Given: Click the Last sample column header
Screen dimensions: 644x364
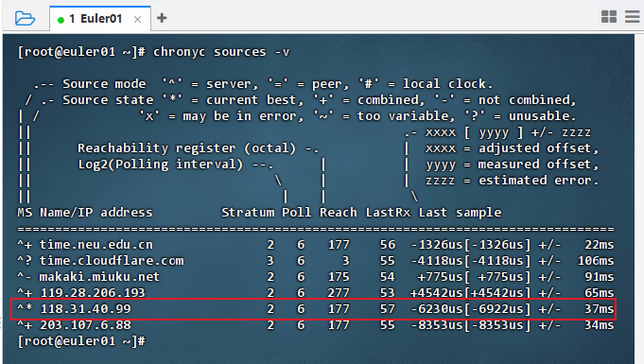Looking at the screenshot, I should (460, 213).
